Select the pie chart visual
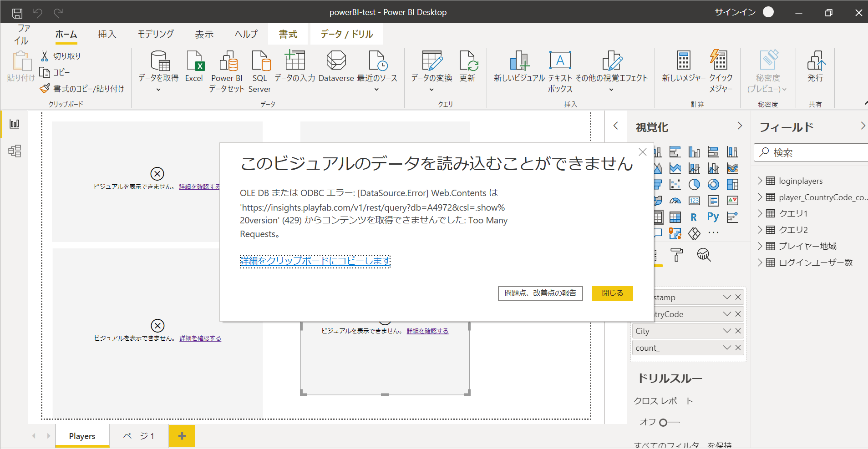Screen dimensions: 868x449 click(695, 184)
